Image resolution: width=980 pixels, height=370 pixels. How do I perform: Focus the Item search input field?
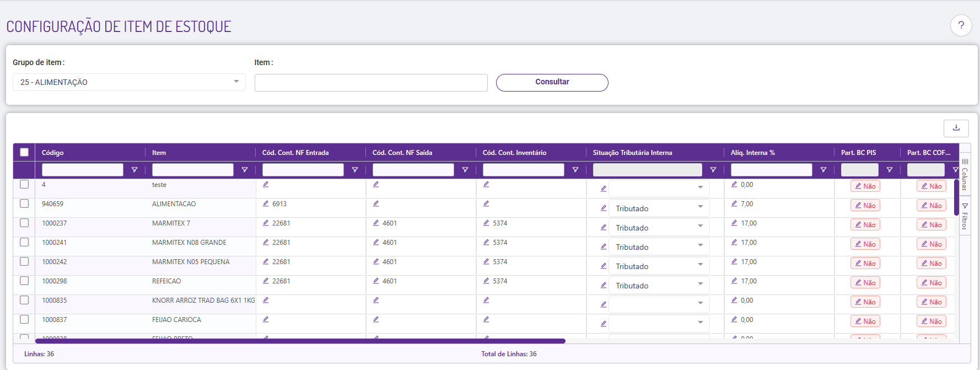[x=371, y=83]
